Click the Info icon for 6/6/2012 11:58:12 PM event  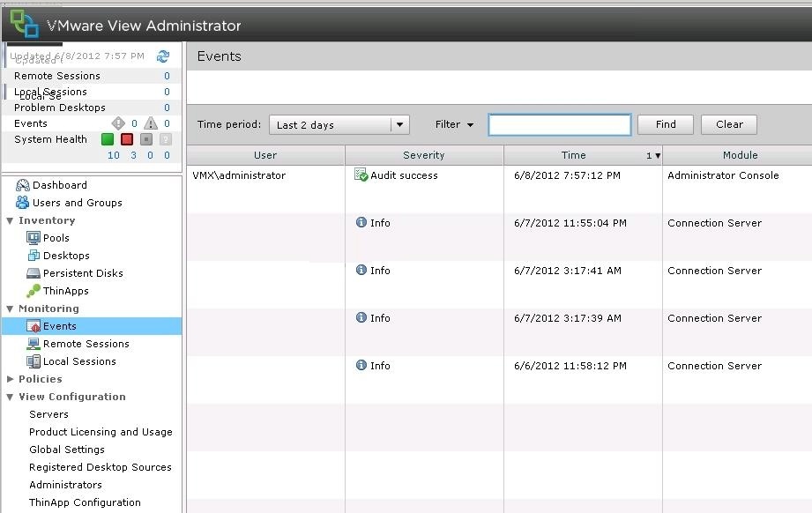361,365
